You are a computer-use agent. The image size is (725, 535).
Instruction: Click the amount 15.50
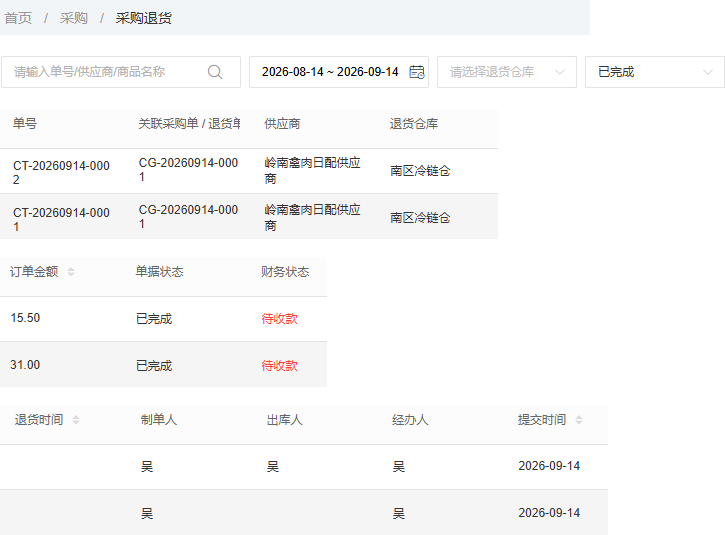point(25,318)
